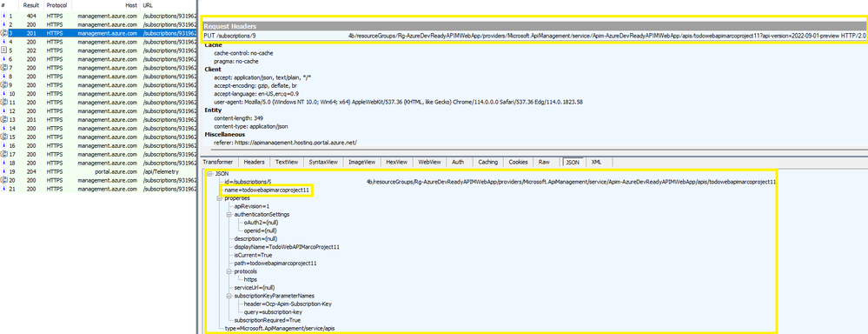The image size is (868, 334).
Task: Click the PUT /subscriptions request line
Action: [x=534, y=36]
